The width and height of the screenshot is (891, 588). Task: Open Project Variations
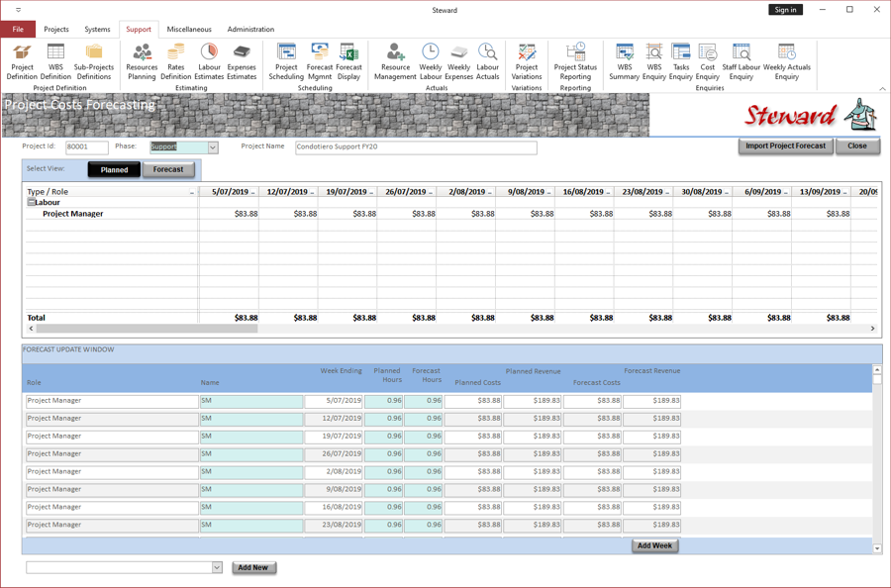(x=527, y=62)
